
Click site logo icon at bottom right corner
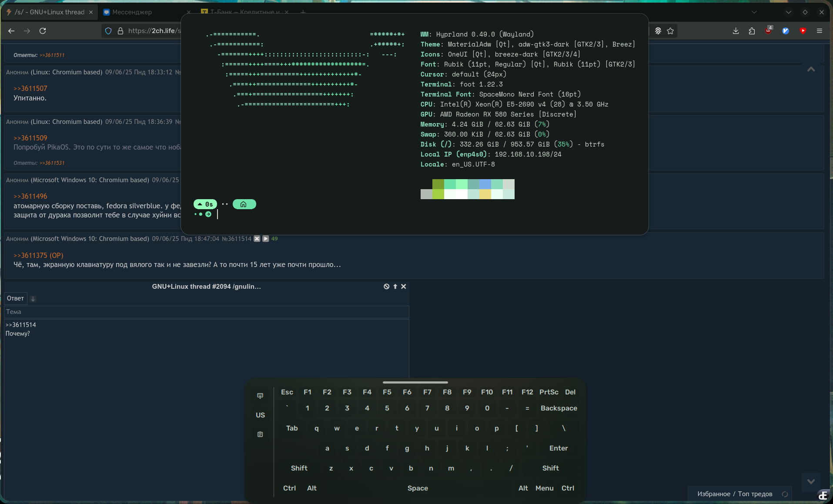823,495
